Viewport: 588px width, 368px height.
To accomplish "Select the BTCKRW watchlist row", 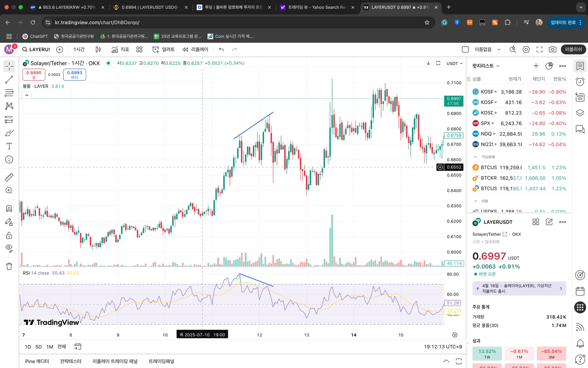I will [519, 178].
